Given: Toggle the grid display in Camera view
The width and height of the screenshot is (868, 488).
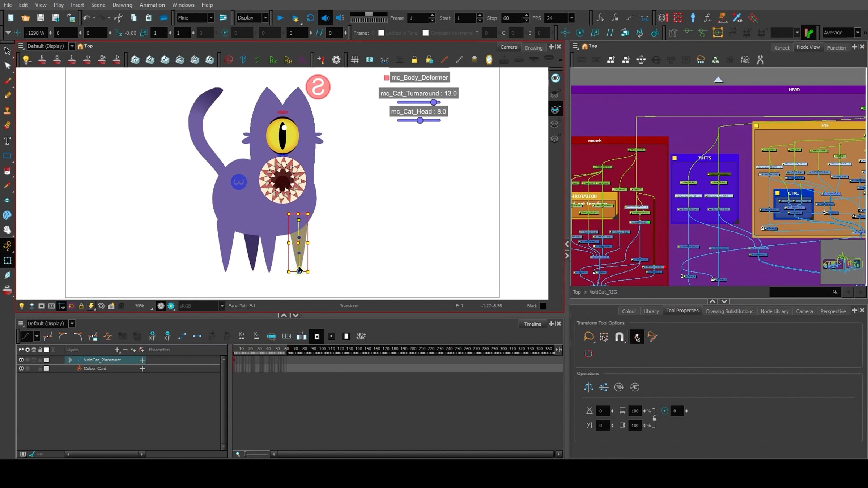Looking at the screenshot, I should pos(354,60).
